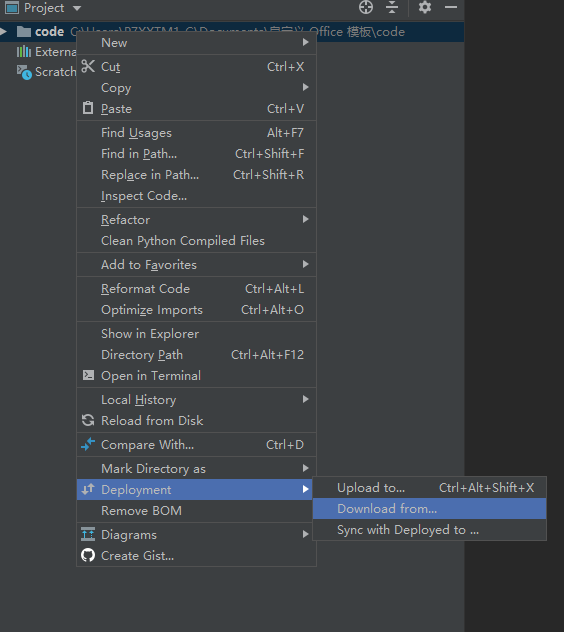Select External Libraries bar icon

(x=24, y=52)
